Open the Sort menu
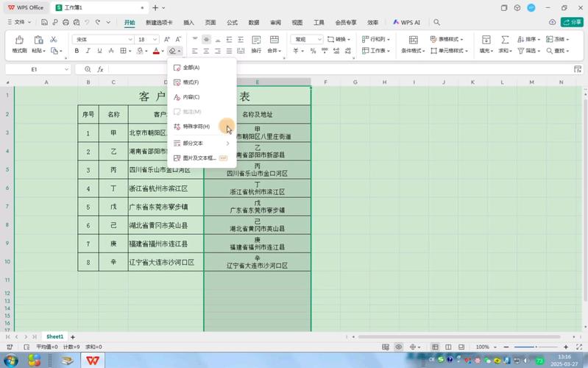588x368 pixels. [x=528, y=39]
